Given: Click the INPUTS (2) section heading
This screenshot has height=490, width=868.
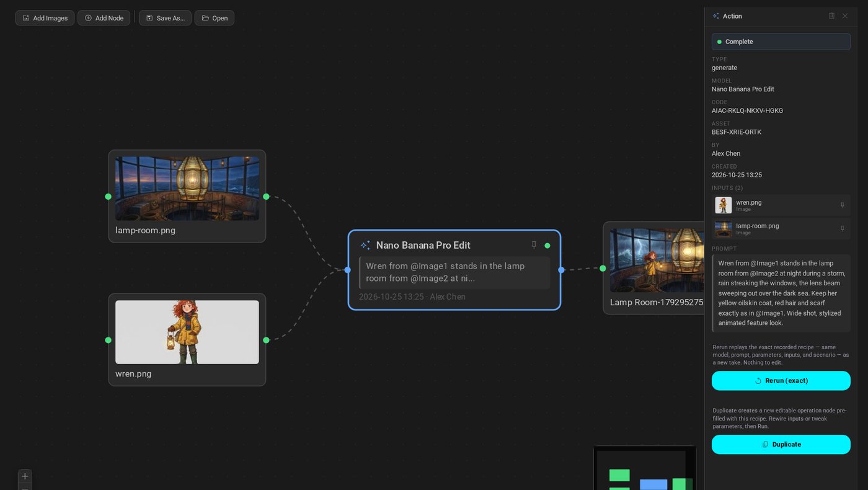Looking at the screenshot, I should click(728, 188).
